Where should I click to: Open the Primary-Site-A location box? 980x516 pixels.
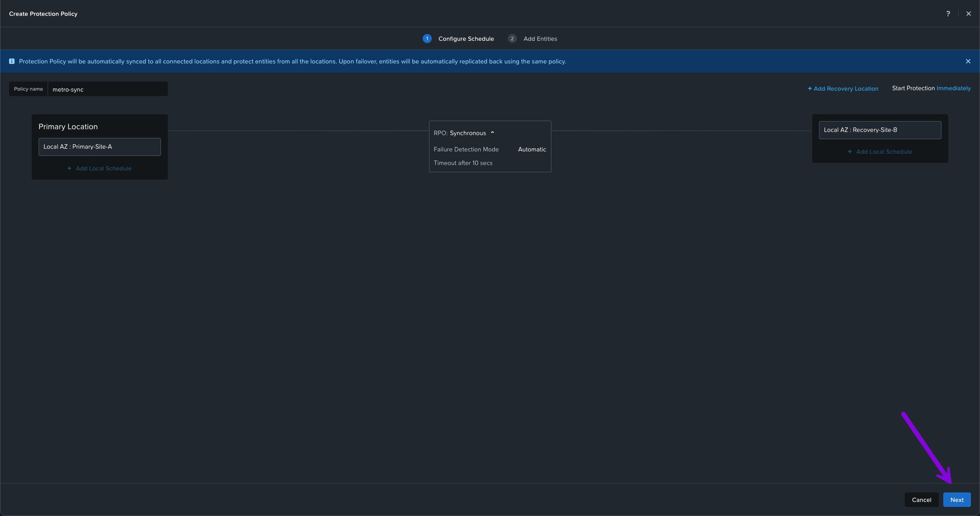[99, 147]
